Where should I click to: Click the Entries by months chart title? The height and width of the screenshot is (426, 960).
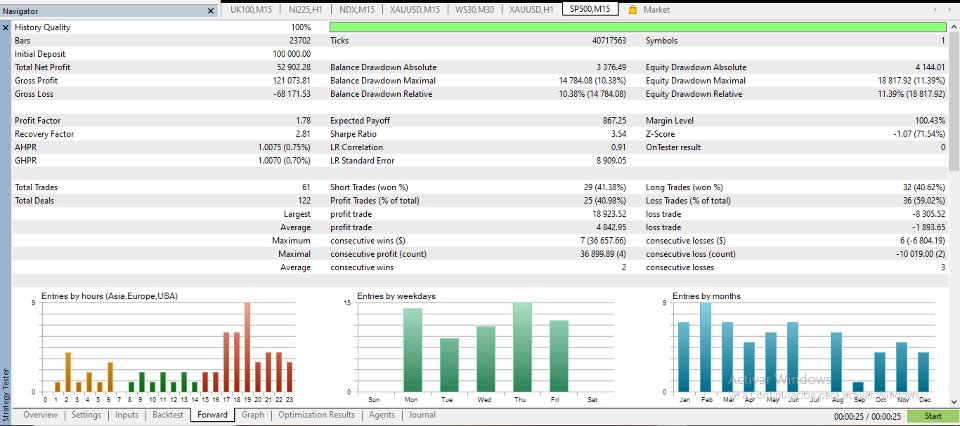(706, 296)
